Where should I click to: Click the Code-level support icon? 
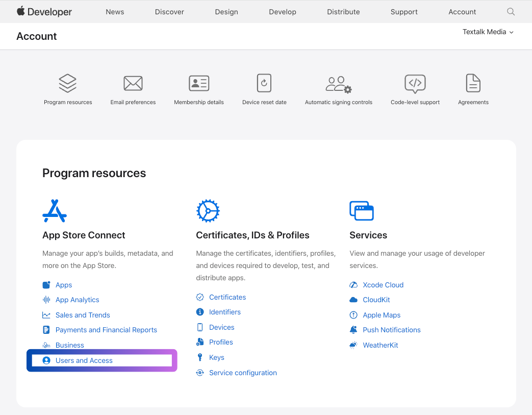(415, 84)
